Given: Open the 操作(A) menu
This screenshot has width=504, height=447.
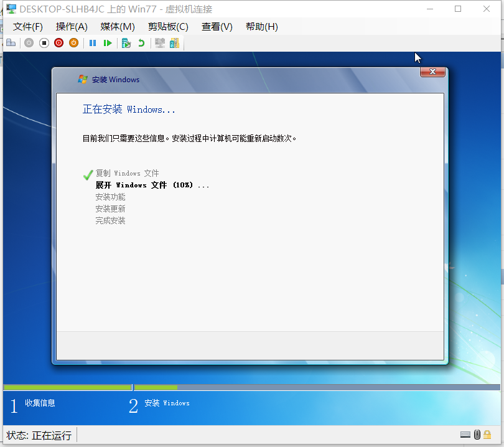Looking at the screenshot, I should (72, 27).
